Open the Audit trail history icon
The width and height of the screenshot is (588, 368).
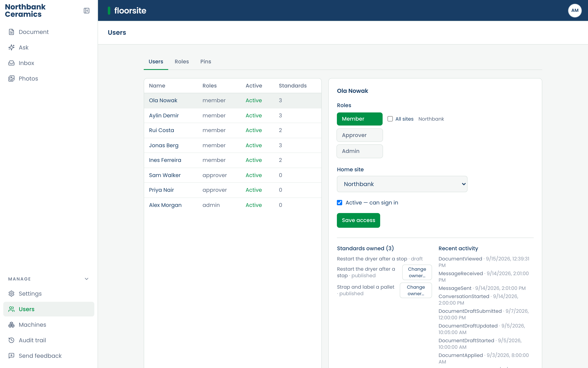11,340
